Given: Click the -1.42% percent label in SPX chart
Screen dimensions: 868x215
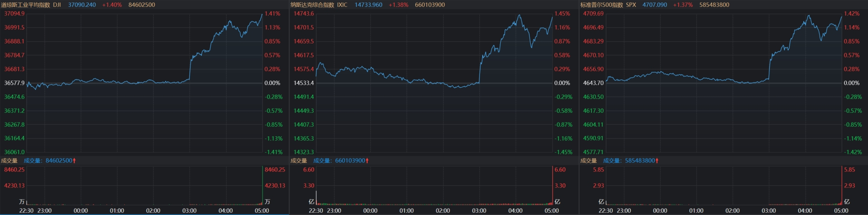Looking at the screenshot, I should pos(853,152).
